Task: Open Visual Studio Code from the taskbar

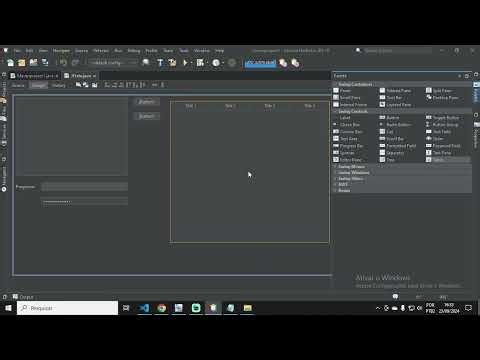Action: point(144,308)
